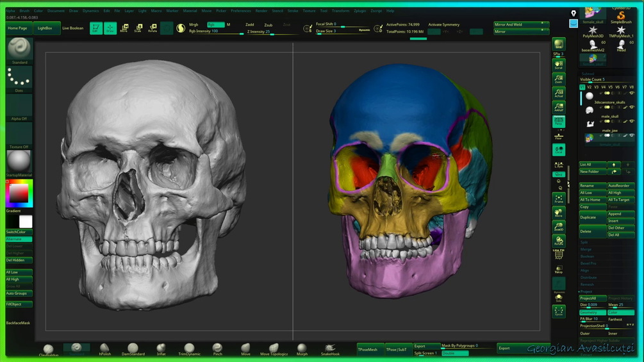Image resolution: width=644 pixels, height=362 pixels.
Task: Pick the ClayBuildup brush from bottom shelf
Action: pyautogui.click(x=49, y=350)
